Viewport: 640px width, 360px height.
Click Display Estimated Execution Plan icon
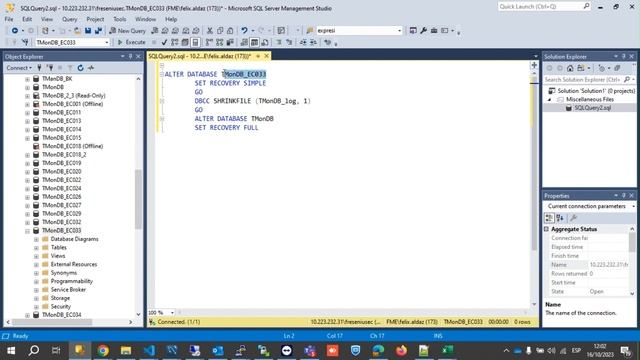[175, 42]
